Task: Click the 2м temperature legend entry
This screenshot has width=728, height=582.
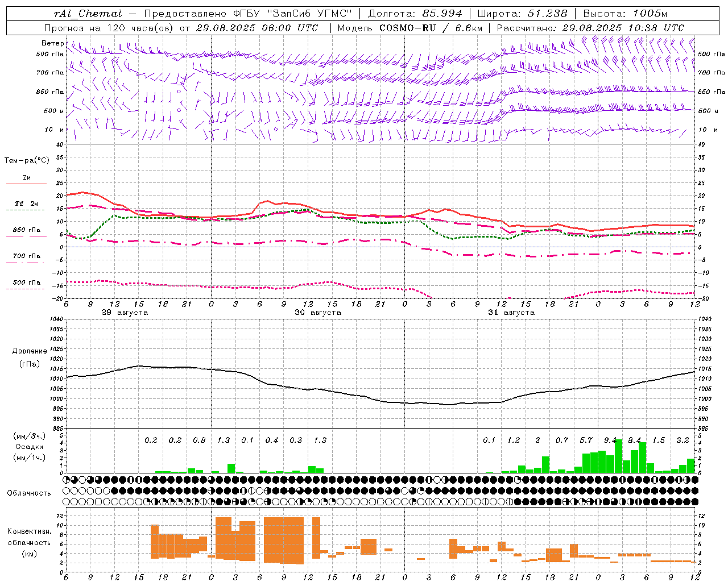Action: pos(27,178)
